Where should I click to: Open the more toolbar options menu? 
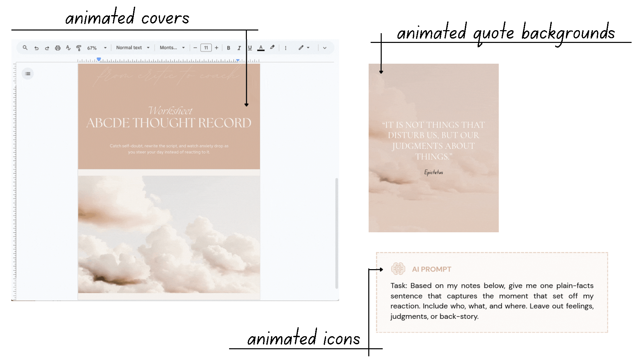pos(285,48)
